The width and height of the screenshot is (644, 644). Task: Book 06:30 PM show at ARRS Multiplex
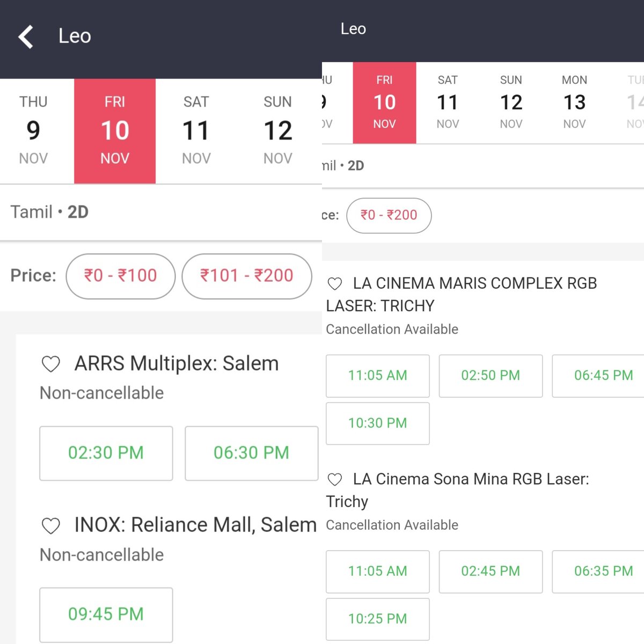(252, 453)
